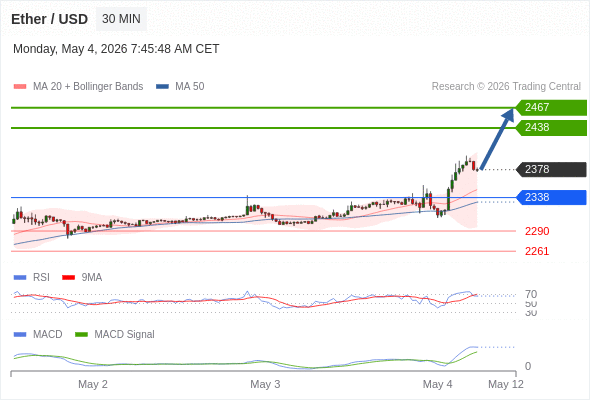Click the Research Trading Central copyright text

pos(506,87)
